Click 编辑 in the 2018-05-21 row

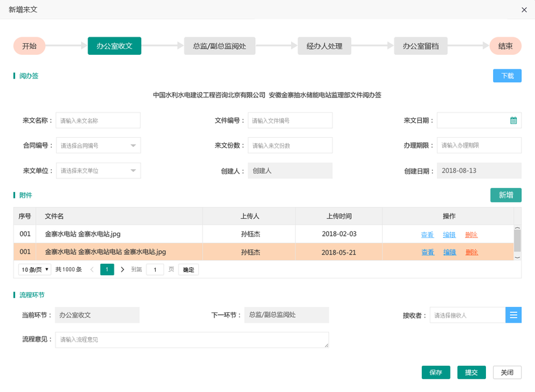pyautogui.click(x=449, y=252)
